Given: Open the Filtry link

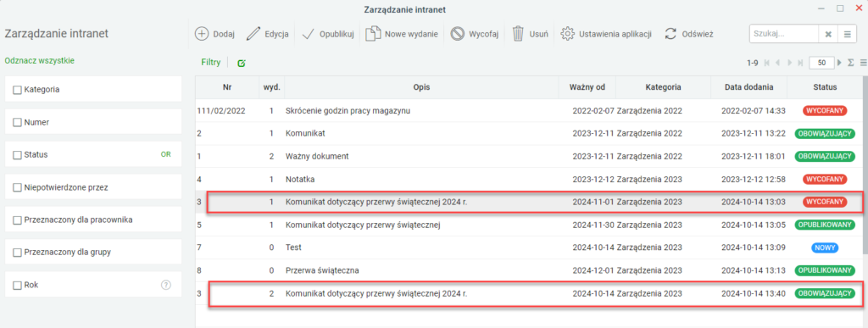Looking at the screenshot, I should coord(211,63).
